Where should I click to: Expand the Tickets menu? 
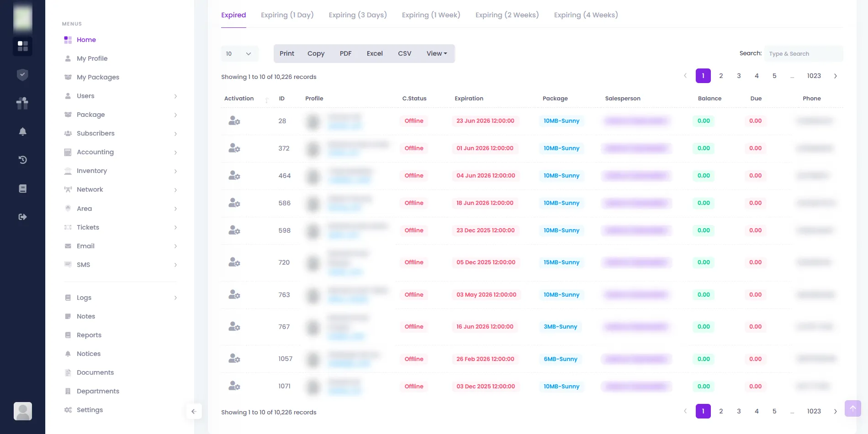click(120, 227)
